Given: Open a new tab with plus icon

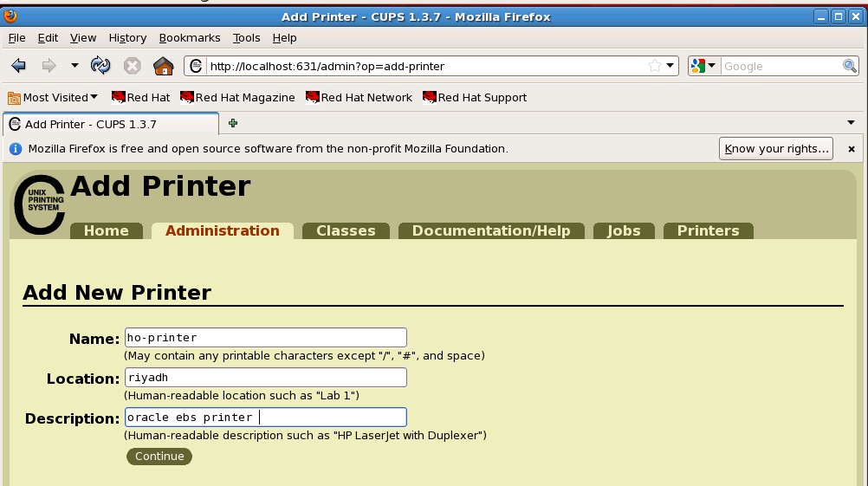Looking at the screenshot, I should tap(232, 124).
